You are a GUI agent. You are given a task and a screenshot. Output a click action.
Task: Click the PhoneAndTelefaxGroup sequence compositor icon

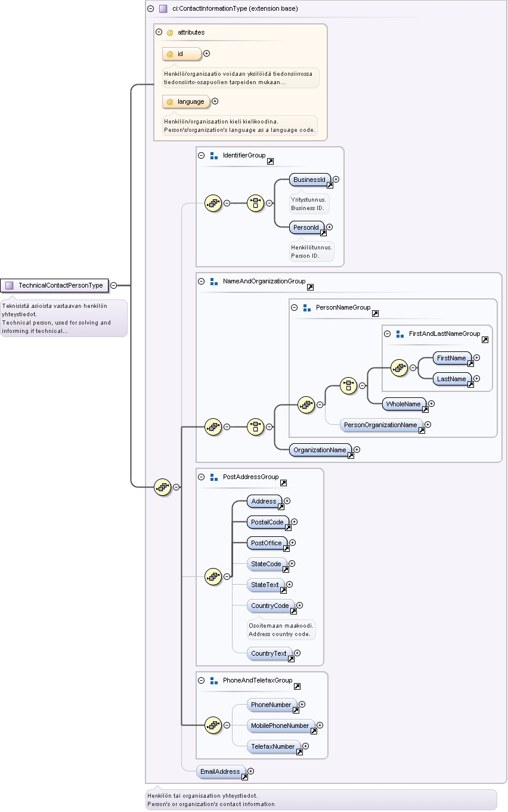(x=213, y=725)
